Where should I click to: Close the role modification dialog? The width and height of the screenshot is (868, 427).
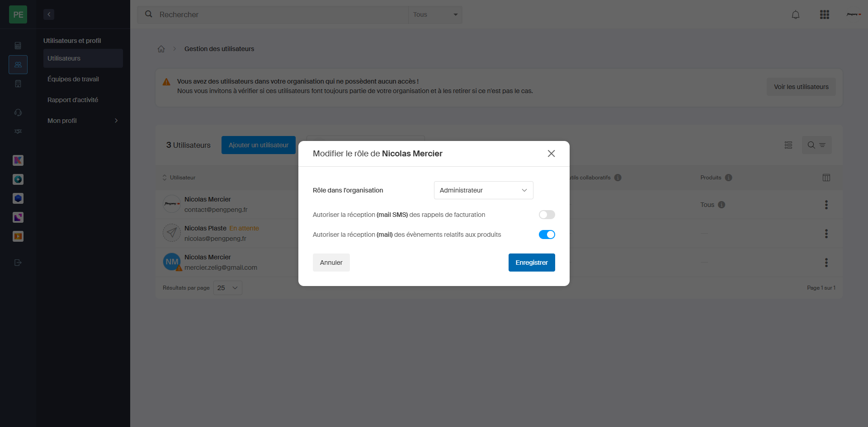[x=551, y=154]
